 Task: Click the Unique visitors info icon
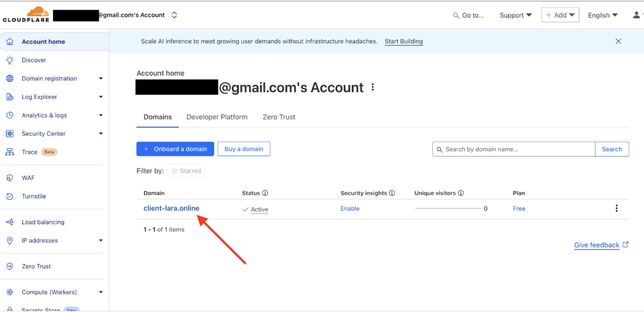461,193
